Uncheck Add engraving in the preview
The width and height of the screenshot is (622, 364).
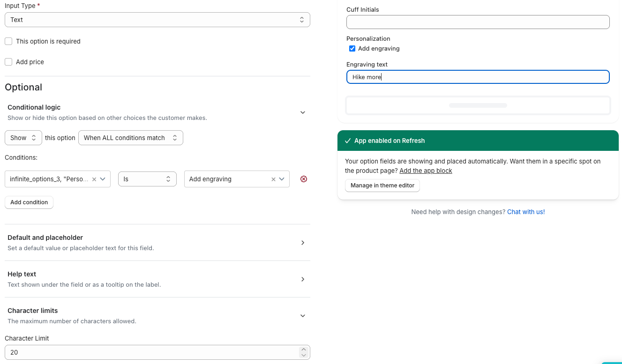point(352,48)
